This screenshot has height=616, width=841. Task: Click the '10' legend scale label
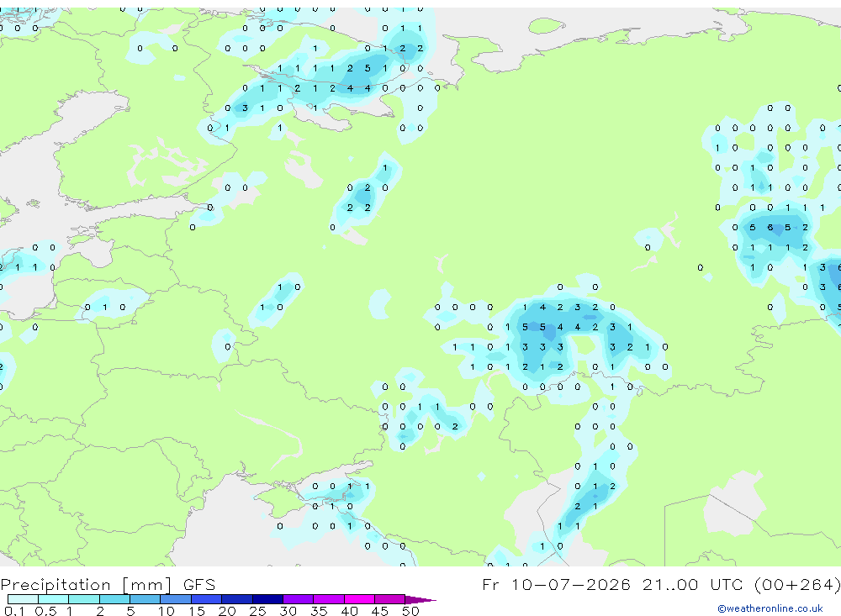tap(167, 611)
